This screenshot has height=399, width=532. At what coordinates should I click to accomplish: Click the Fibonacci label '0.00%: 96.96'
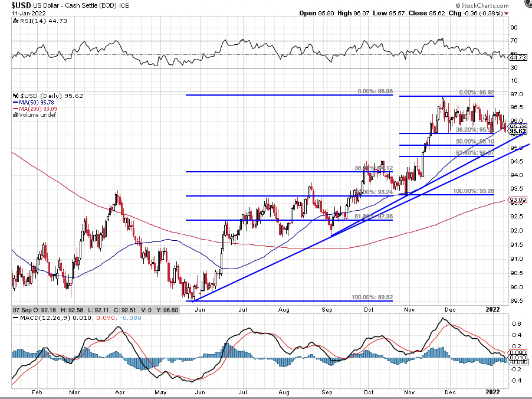[375, 91]
